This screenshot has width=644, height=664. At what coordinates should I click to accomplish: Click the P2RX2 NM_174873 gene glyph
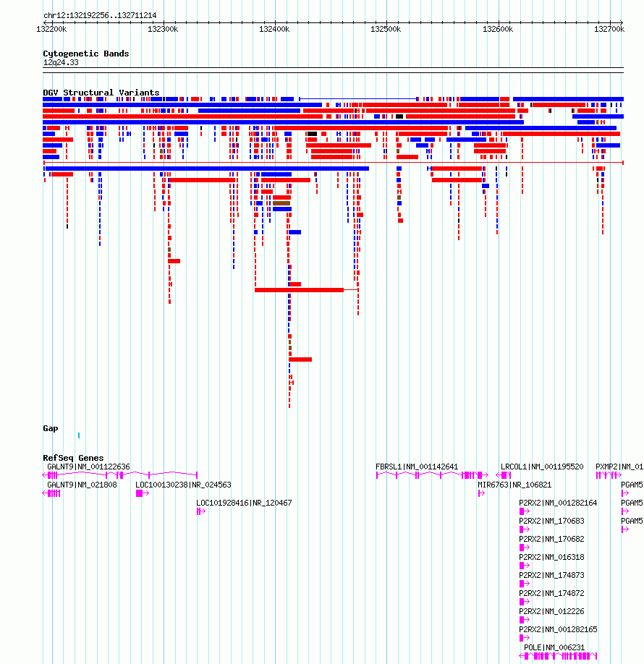pos(525,584)
